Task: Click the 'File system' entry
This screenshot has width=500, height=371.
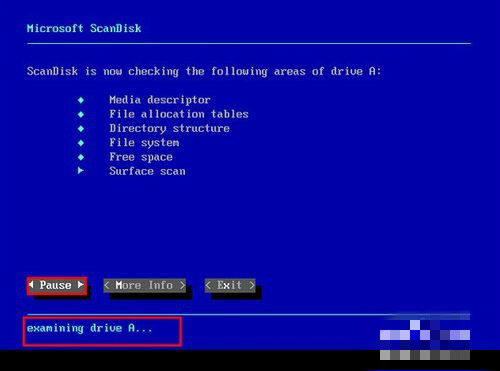Action: pos(144,143)
